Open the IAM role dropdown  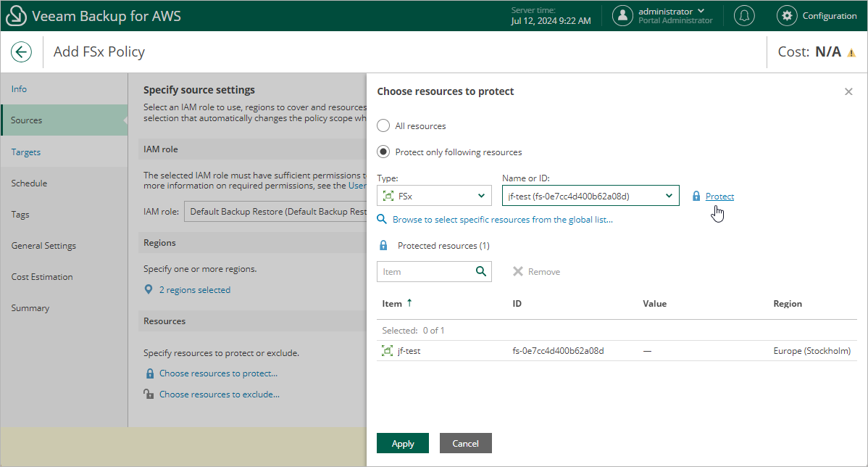[275, 212]
